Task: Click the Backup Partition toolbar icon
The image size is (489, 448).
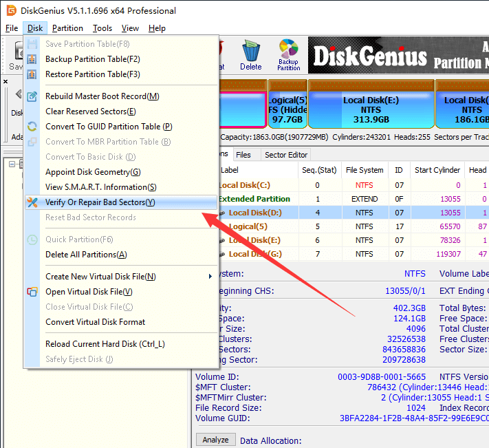Action: click(288, 54)
